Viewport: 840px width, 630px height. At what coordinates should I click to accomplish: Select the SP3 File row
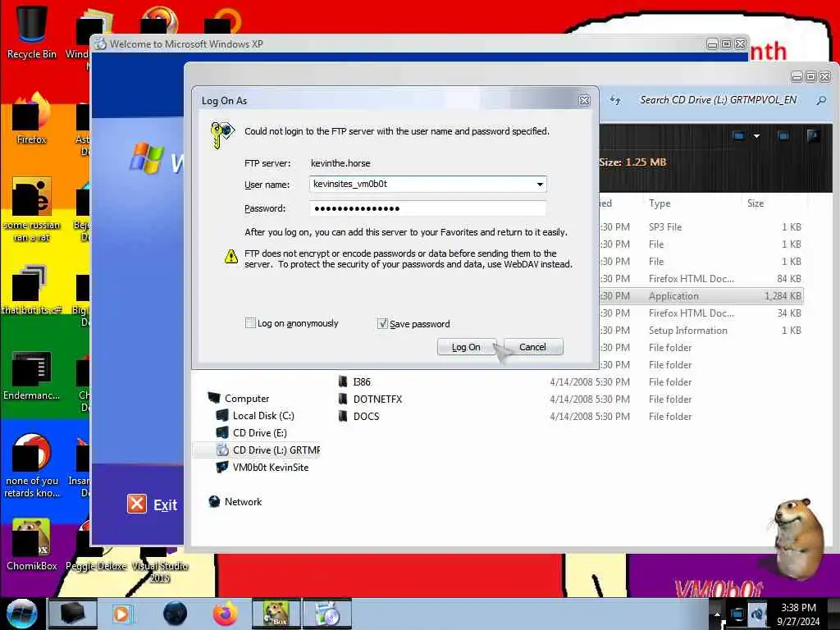pos(701,227)
